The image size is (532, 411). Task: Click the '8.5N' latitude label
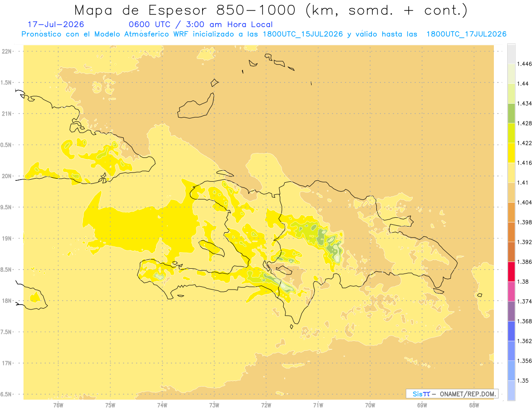pyautogui.click(x=7, y=270)
